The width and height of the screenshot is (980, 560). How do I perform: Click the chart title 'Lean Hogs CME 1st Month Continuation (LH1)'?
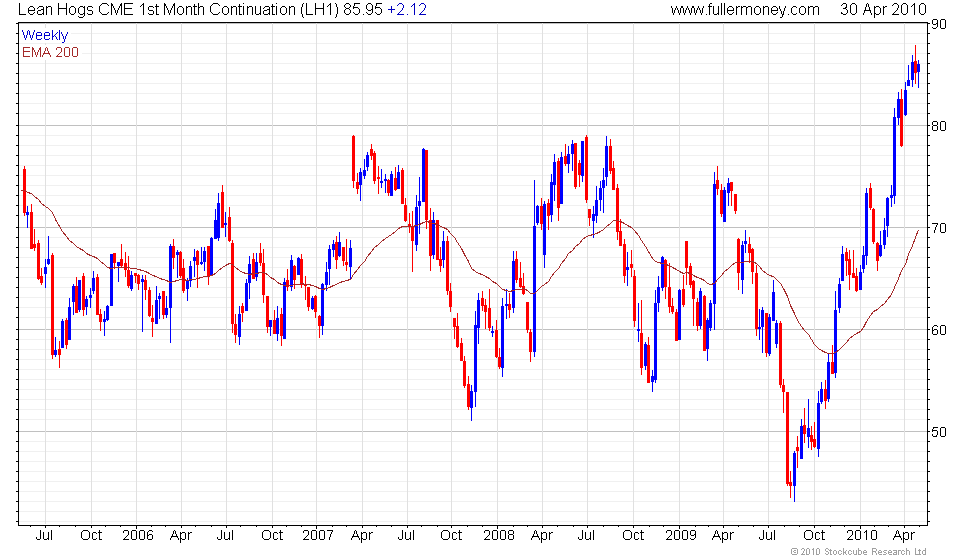(178, 10)
